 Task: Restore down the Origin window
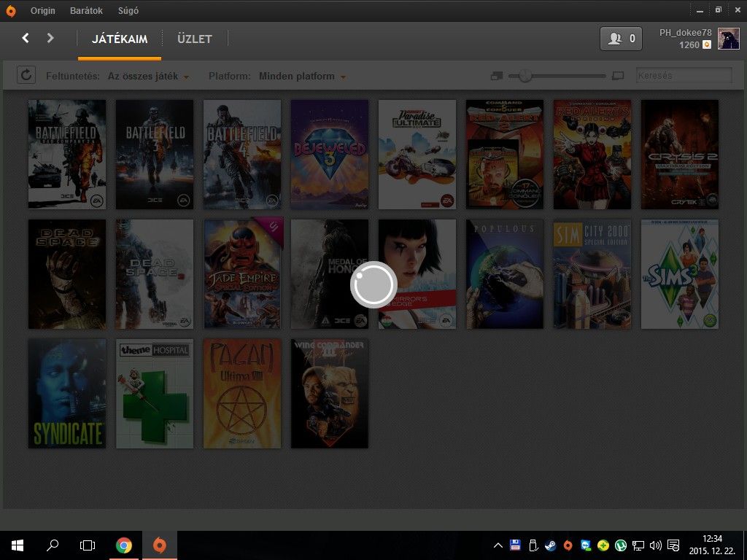coord(719,9)
